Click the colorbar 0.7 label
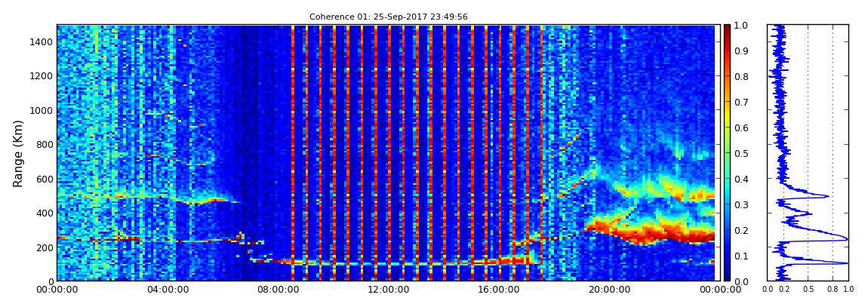Viewport: 868px width, 307px height. click(x=741, y=103)
